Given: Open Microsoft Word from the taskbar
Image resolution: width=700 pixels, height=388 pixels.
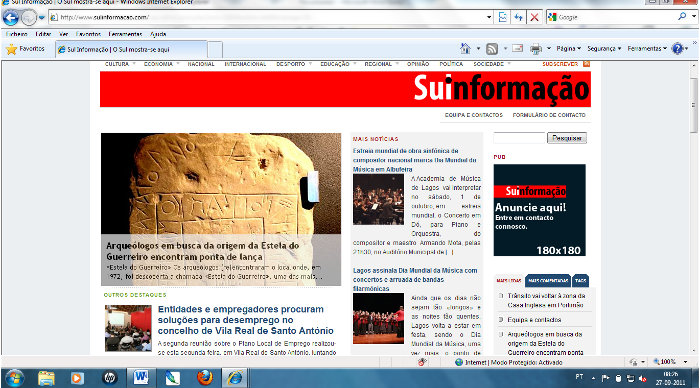Looking at the screenshot, I should point(141,378).
